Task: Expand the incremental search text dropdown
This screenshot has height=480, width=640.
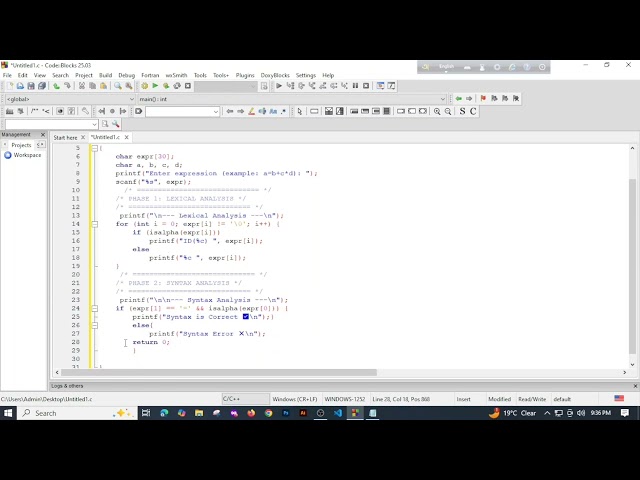Action: point(216,111)
